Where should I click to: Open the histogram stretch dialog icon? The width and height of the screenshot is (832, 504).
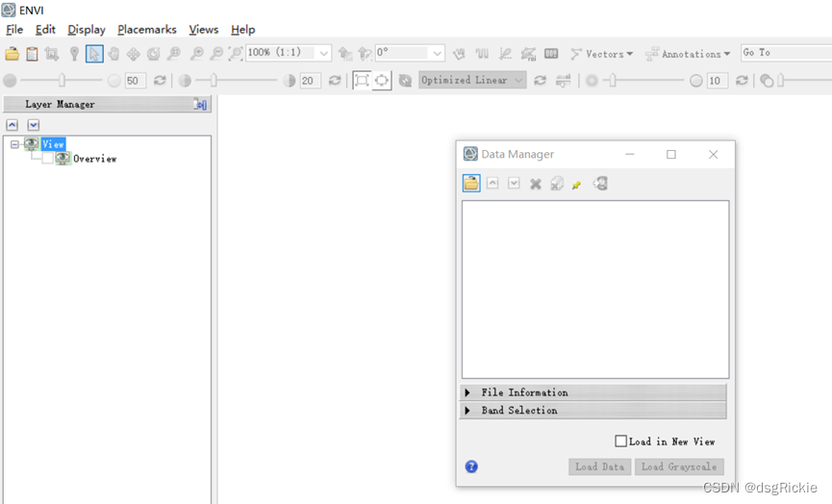click(x=563, y=81)
